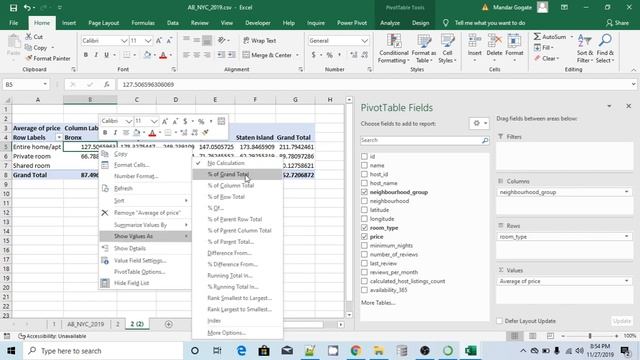Click the Undo arrow icon
Screen dimensions: 640x360
pyautogui.click(x=27, y=8)
